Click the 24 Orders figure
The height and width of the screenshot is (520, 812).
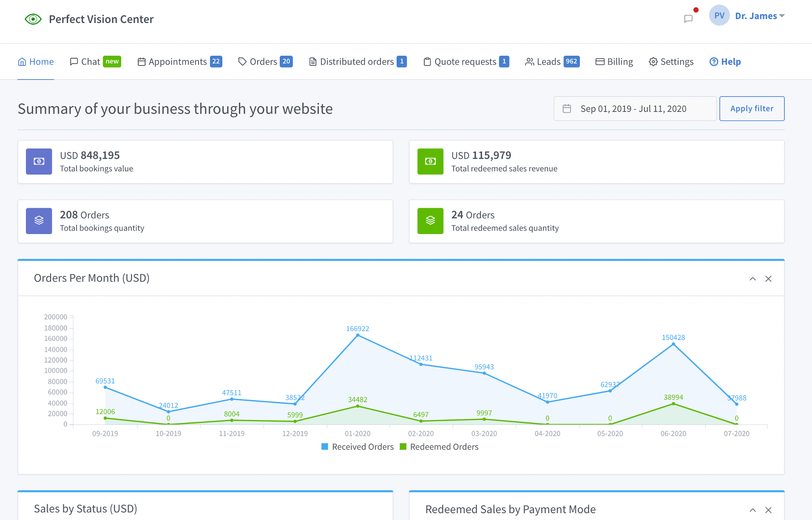473,215
